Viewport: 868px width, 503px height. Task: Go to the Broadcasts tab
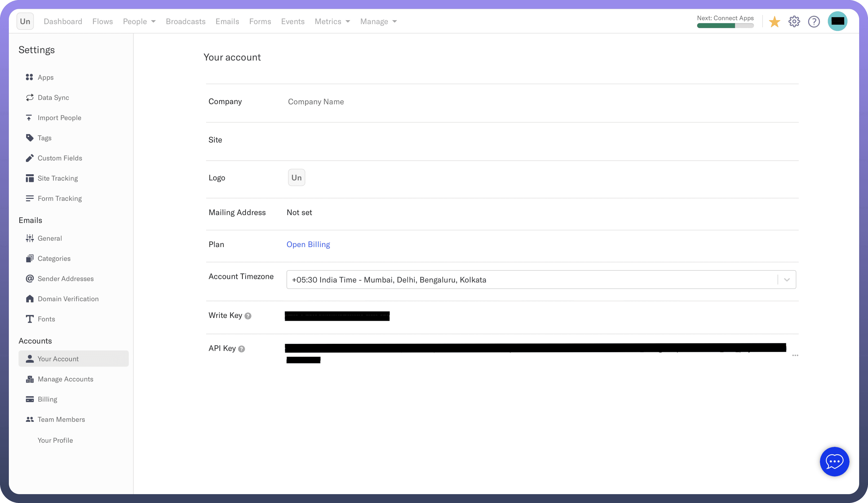pos(186,21)
